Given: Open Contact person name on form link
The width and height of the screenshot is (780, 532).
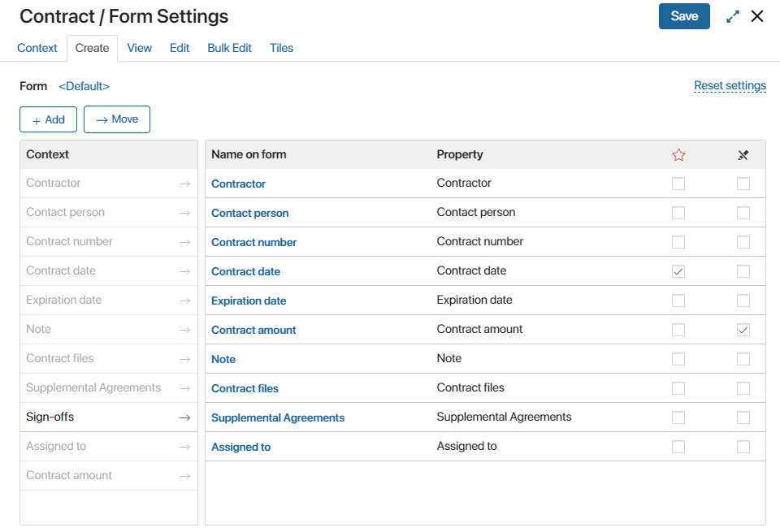Looking at the screenshot, I should point(249,214).
